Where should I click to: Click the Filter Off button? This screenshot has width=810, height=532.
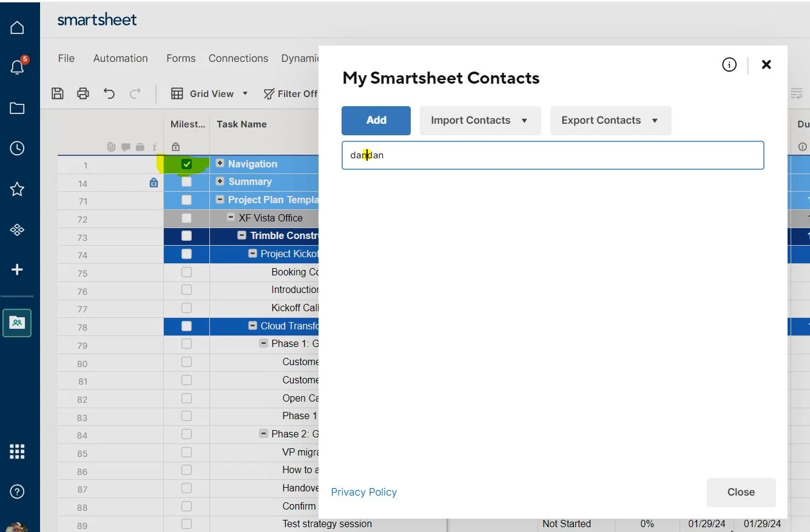(x=291, y=93)
